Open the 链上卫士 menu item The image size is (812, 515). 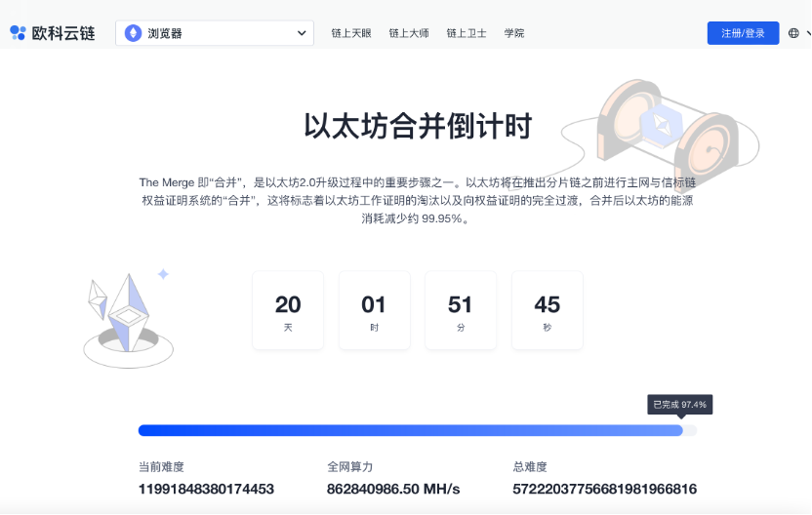click(467, 33)
